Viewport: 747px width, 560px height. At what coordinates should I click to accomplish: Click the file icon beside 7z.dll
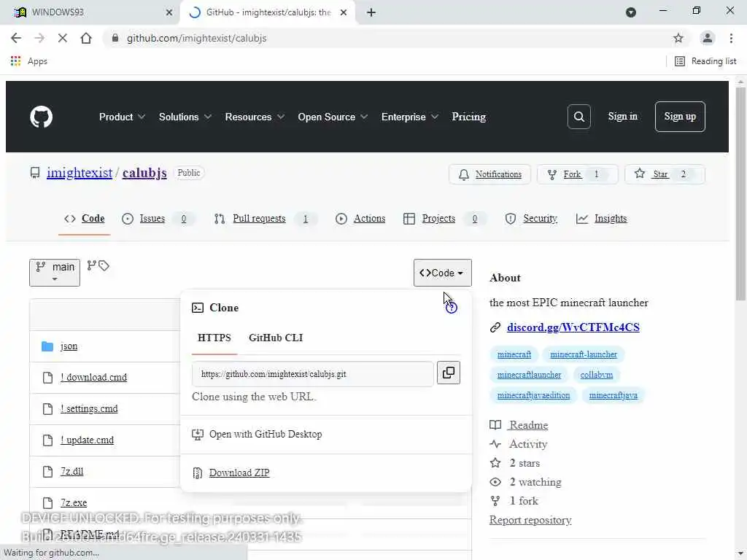click(47, 472)
